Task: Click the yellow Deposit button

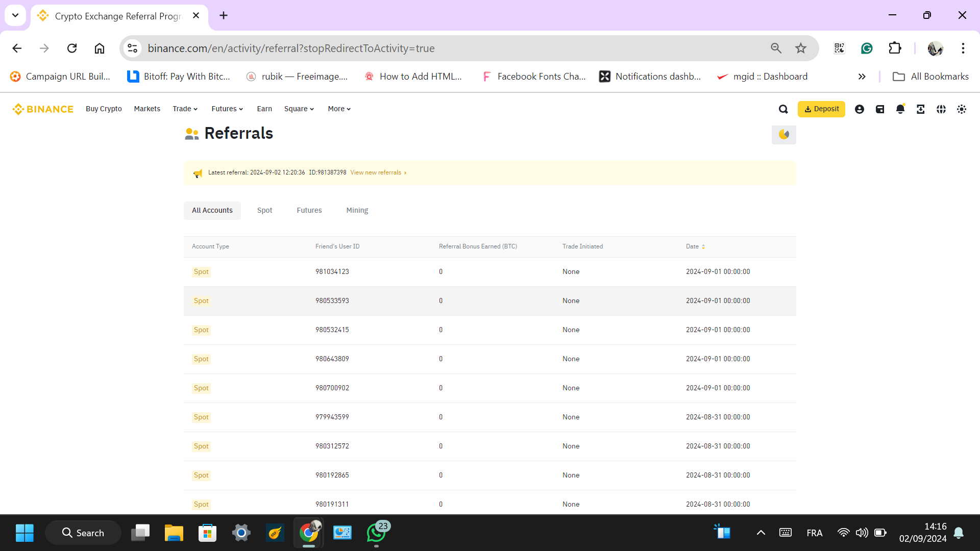Action: pos(821,109)
